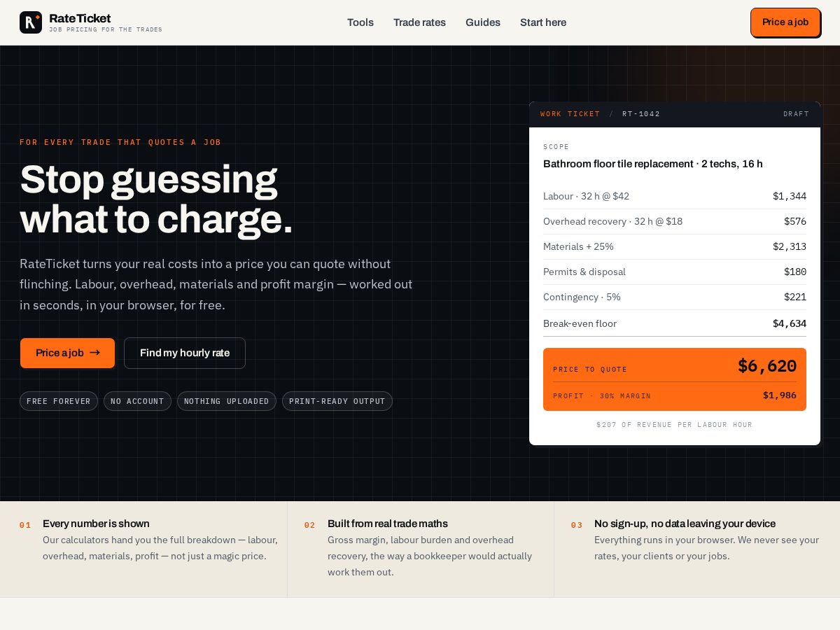
Task: Click the Materials + 25% row
Action: pyautogui.click(x=675, y=246)
